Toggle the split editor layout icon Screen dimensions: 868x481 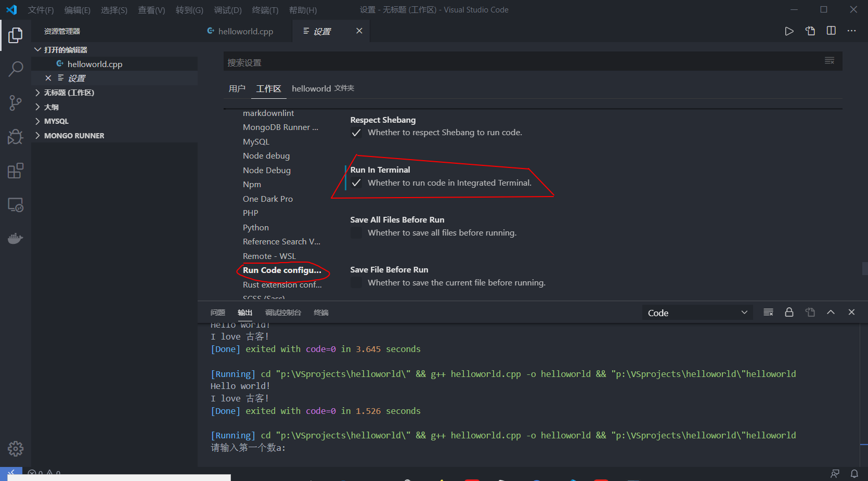tap(831, 31)
